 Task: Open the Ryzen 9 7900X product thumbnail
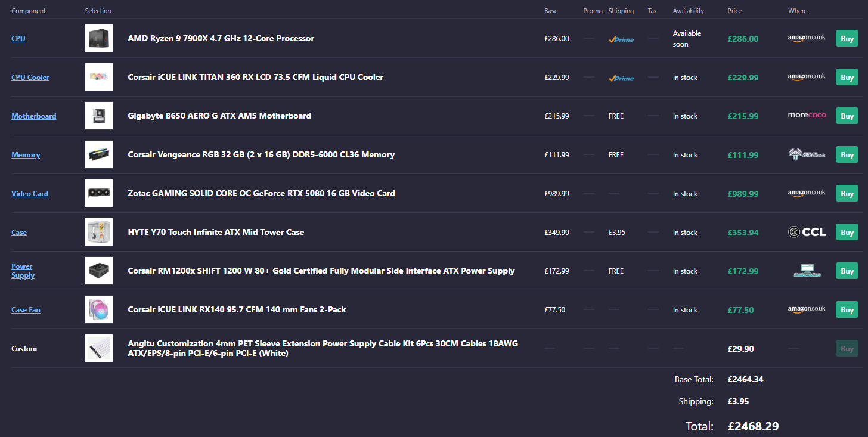[99, 38]
